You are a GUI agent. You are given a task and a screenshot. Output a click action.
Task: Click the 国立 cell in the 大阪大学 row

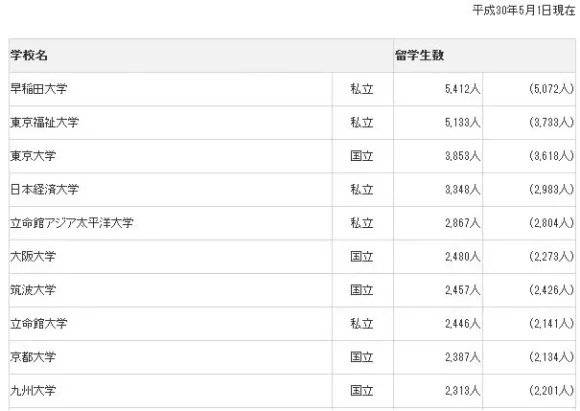[x=362, y=256]
